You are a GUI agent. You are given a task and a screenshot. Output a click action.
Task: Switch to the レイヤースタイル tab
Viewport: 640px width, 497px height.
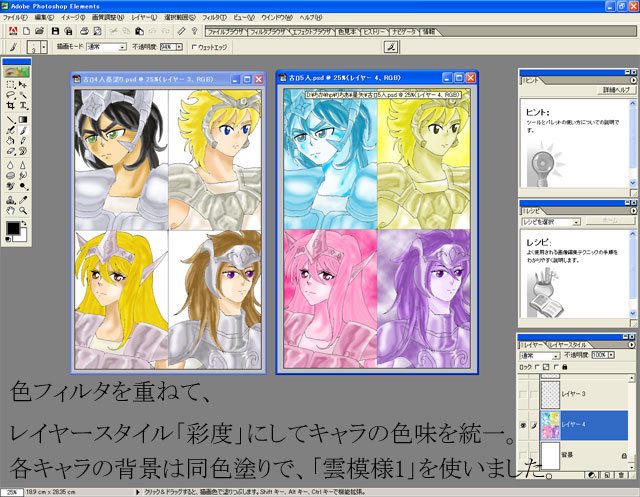click(567, 345)
